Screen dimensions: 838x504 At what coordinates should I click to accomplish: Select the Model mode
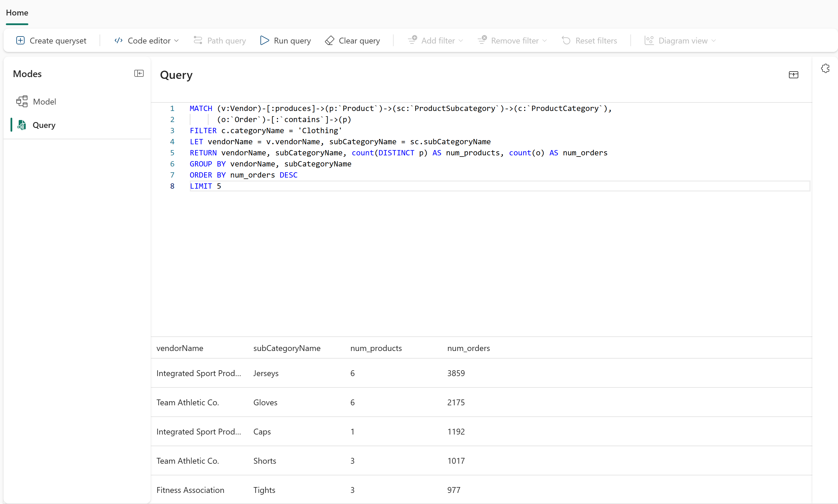[77, 102]
